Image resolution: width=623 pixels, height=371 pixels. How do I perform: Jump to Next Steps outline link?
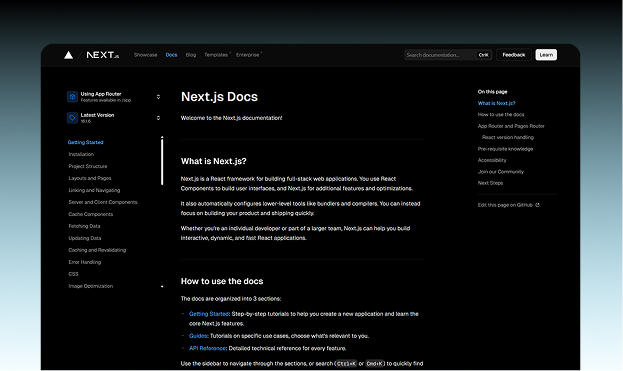pyautogui.click(x=490, y=183)
